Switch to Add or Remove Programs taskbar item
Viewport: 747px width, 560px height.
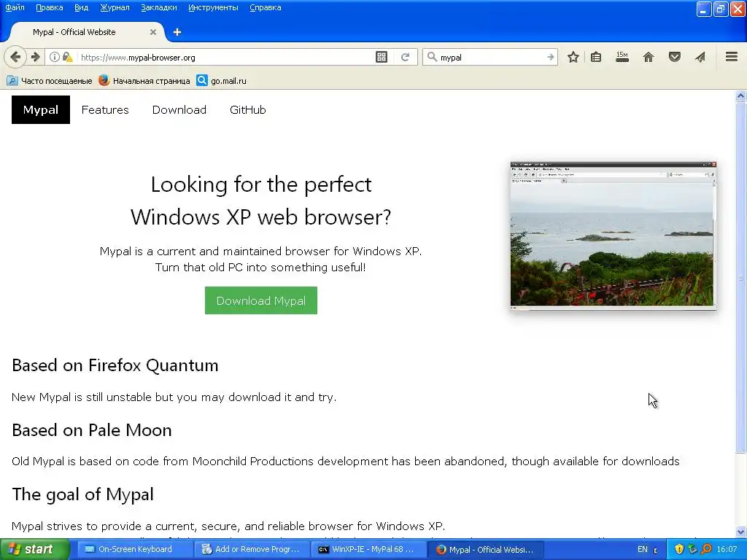point(251,549)
